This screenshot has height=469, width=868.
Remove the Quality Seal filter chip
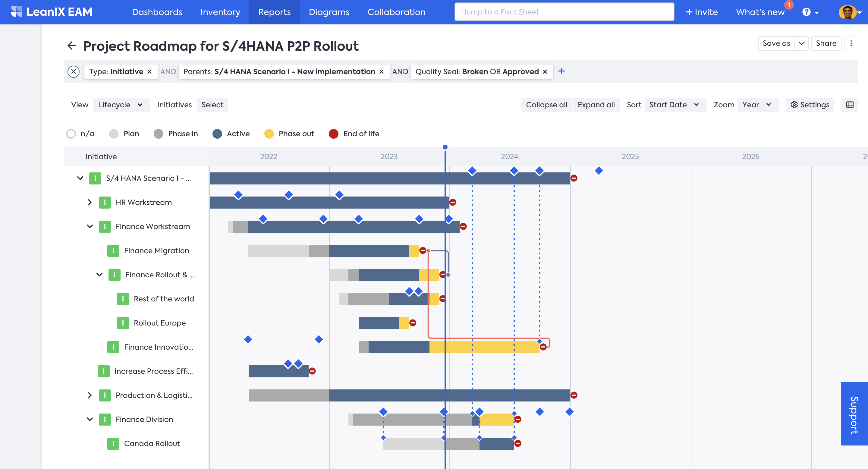545,71
